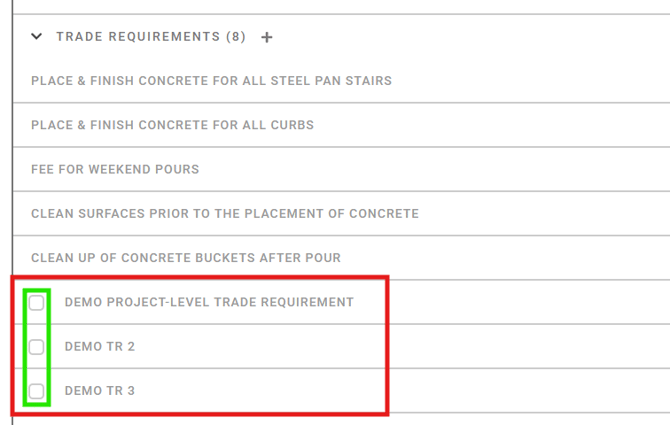Select the Clean Surfaces Prior to Placement row
This screenshot has width=670, height=425.
click(225, 213)
